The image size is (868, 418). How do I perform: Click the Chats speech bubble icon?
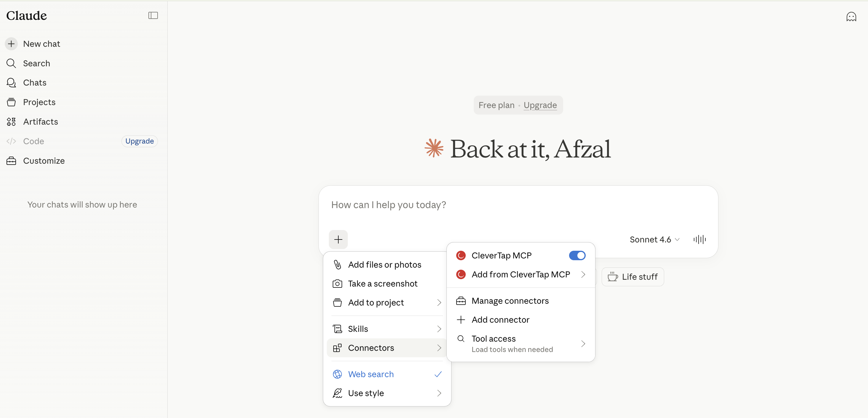[11, 83]
